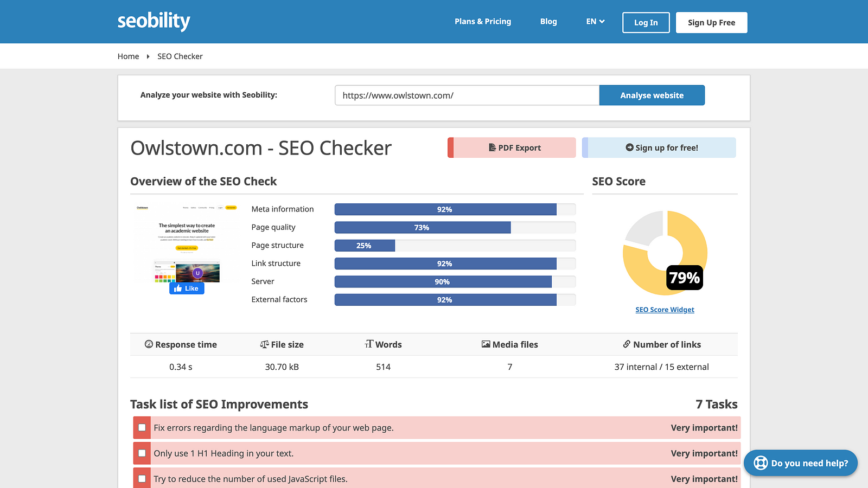The height and width of the screenshot is (488, 868).
Task: Click the 0.34 s response time value
Action: 181,367
